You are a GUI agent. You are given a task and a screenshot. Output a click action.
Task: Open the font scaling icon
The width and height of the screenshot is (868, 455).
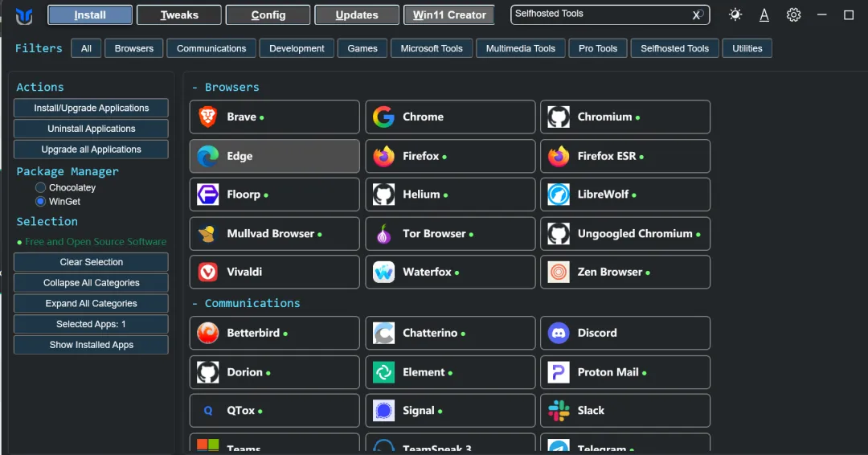click(x=764, y=15)
